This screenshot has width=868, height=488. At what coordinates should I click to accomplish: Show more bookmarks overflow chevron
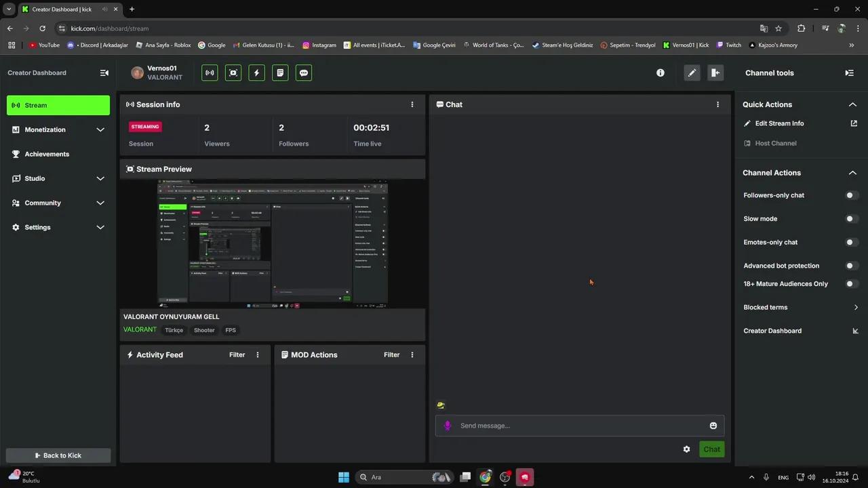pyautogui.click(x=852, y=45)
